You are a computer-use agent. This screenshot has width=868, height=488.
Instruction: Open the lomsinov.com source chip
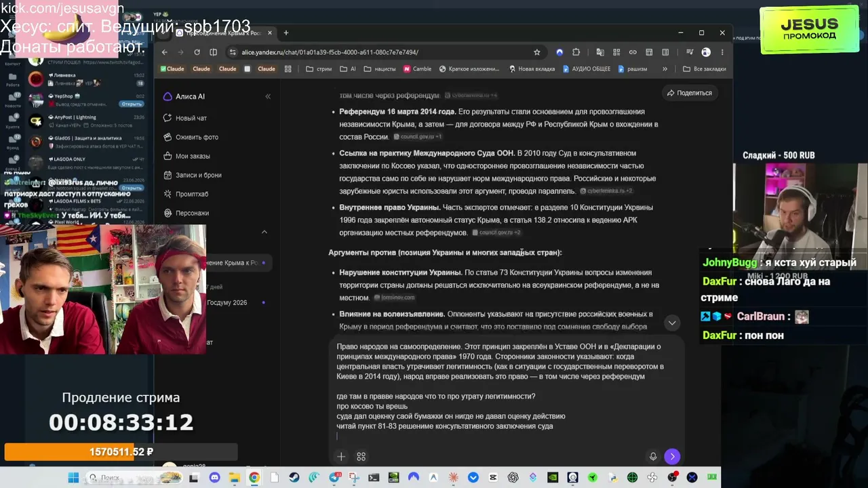click(x=394, y=298)
